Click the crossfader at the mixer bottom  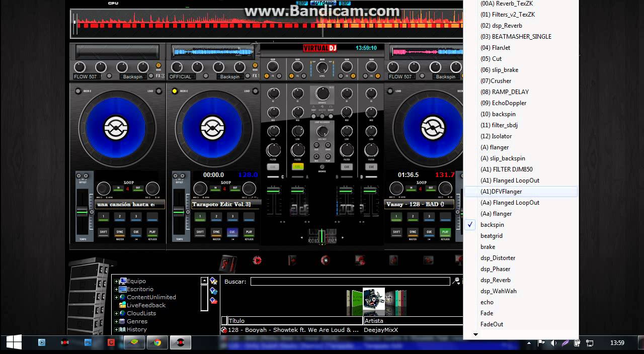(323, 236)
